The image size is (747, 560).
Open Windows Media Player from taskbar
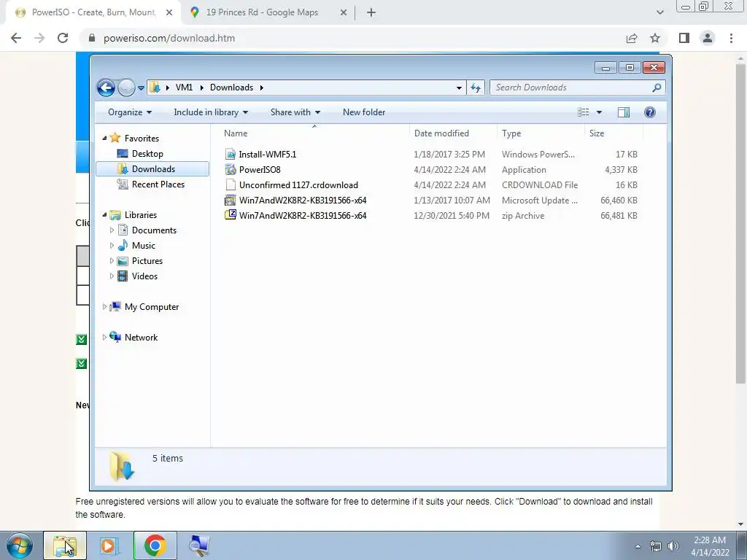tap(108, 545)
